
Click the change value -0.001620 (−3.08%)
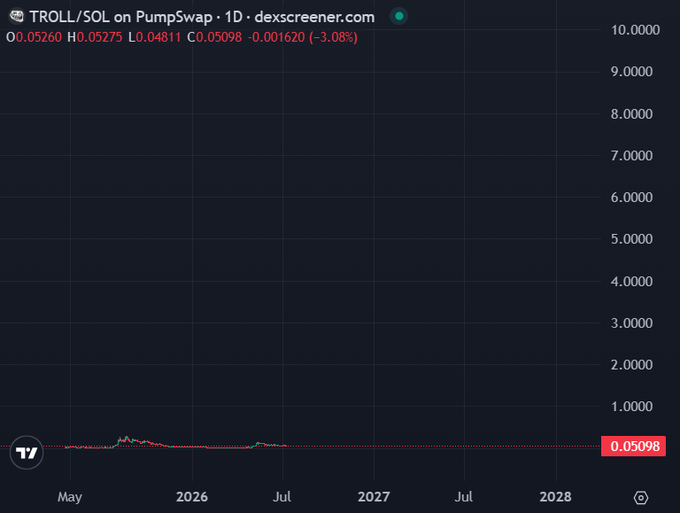coord(303,37)
